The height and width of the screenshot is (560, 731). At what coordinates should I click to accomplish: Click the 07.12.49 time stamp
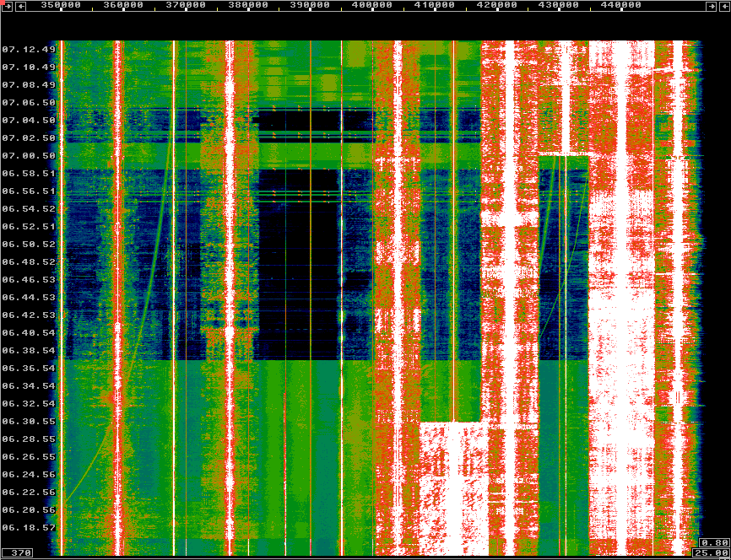(29, 50)
